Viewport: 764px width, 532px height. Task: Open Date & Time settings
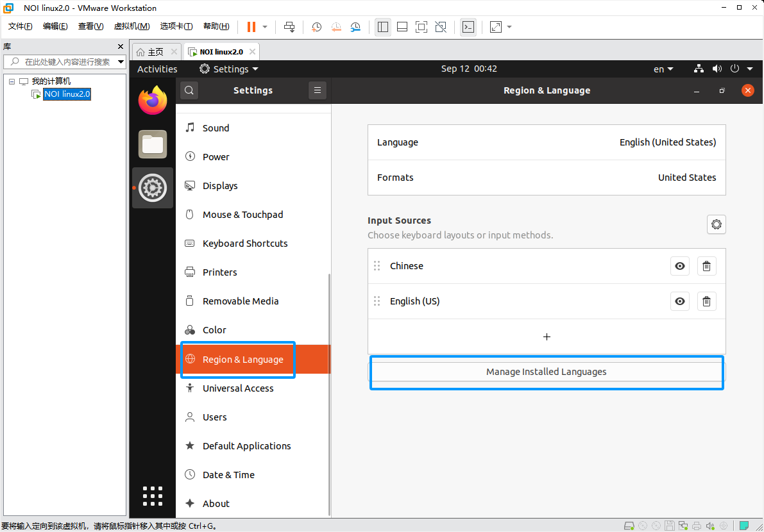click(253, 474)
